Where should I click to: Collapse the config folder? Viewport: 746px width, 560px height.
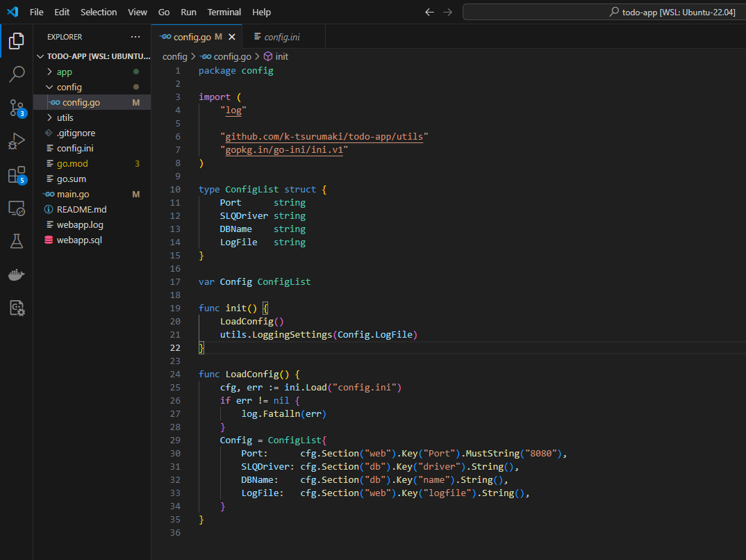point(69,87)
